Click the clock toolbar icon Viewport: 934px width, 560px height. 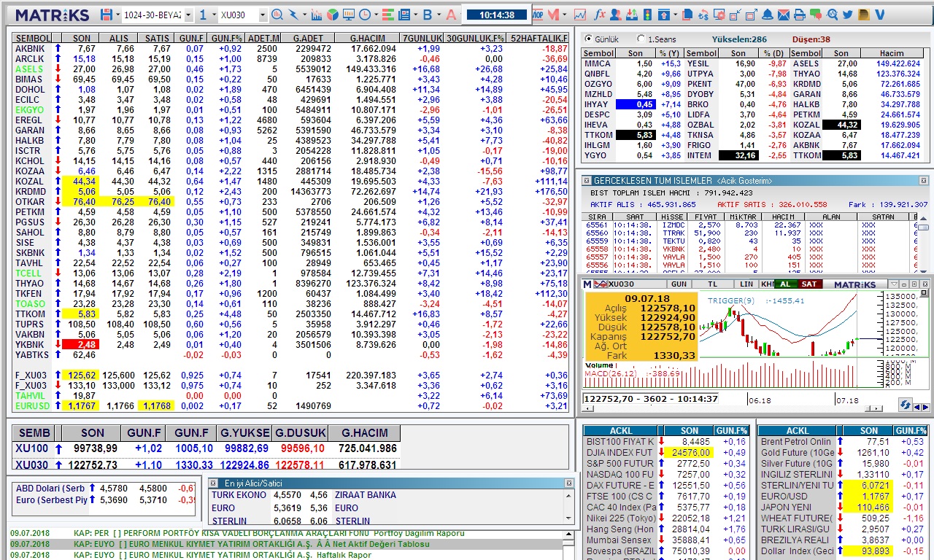pyautogui.click(x=364, y=15)
